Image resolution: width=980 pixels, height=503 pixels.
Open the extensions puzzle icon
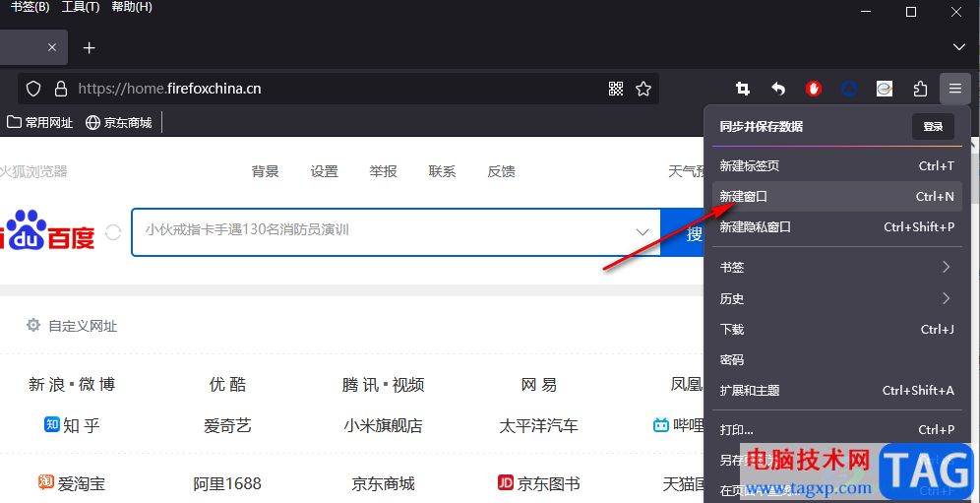920,89
